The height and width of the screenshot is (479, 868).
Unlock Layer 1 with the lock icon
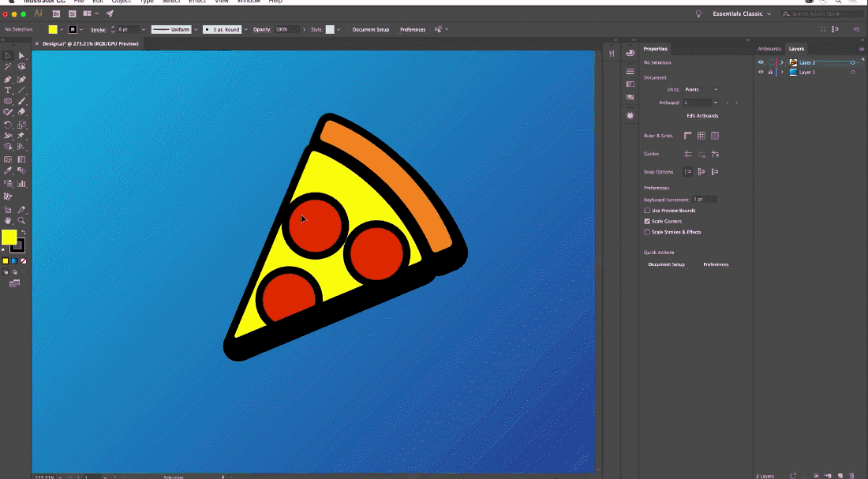click(770, 72)
